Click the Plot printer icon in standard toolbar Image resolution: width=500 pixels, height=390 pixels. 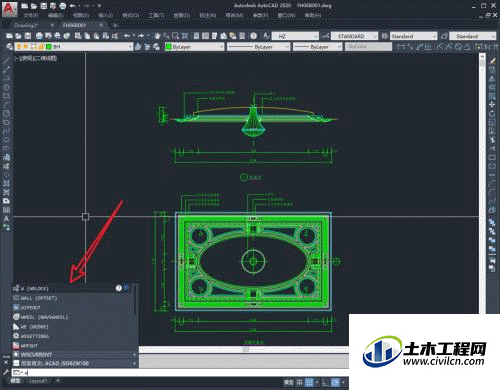pyautogui.click(x=39, y=36)
